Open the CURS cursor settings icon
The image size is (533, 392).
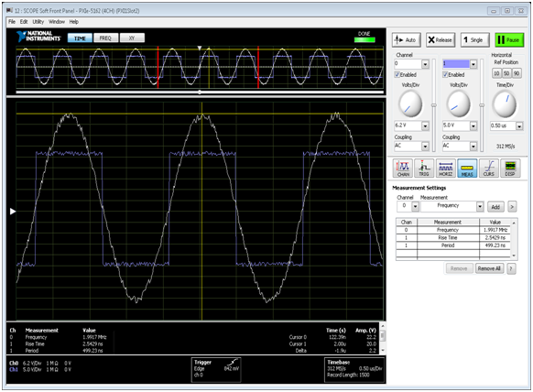489,168
